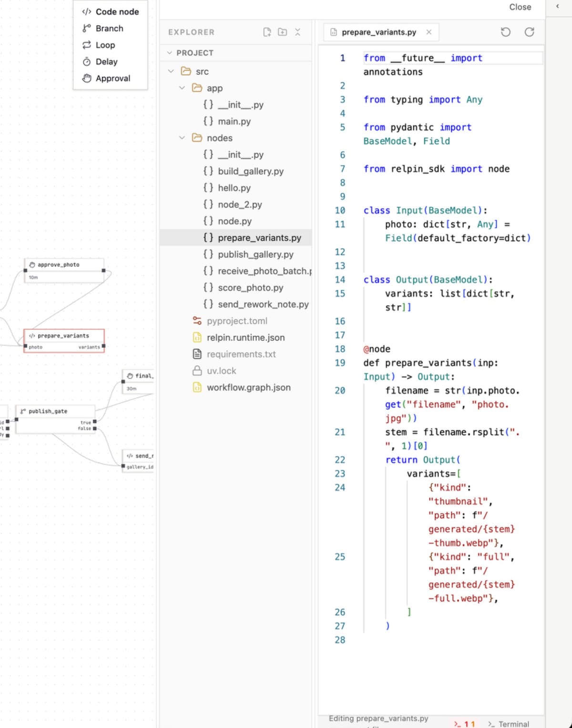Open receive_photo_batch file in Explorer
The width and height of the screenshot is (572, 728).
pyautogui.click(x=236, y=271)
